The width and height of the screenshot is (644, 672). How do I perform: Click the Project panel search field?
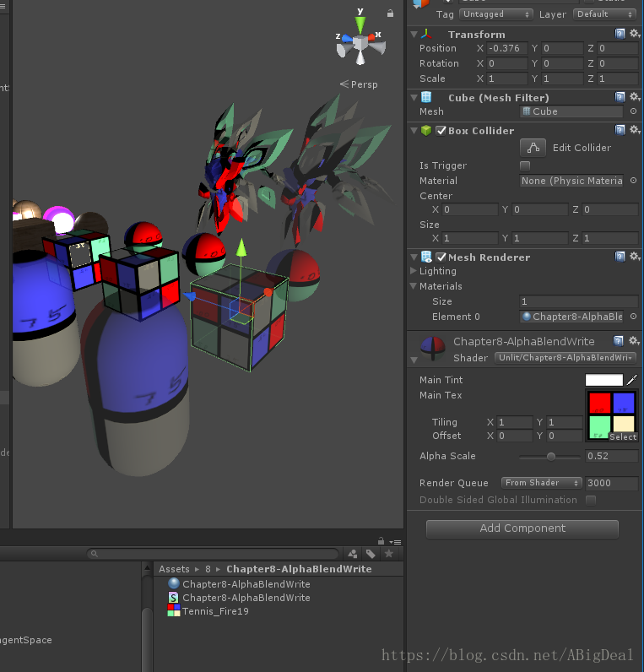pos(213,554)
